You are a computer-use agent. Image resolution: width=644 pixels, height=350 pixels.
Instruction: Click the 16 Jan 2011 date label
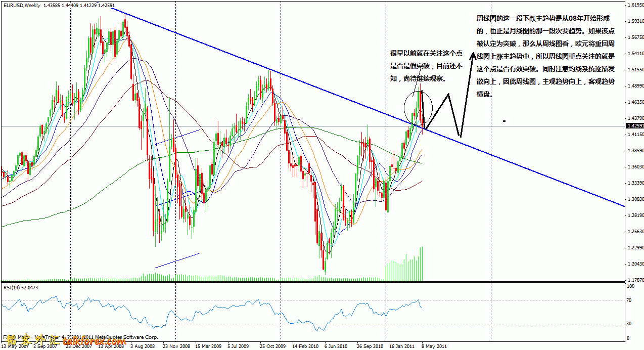[402, 347]
